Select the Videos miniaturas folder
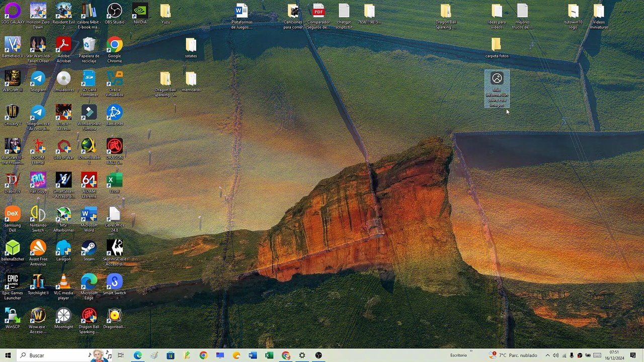The height and width of the screenshot is (362, 644). pos(599,16)
